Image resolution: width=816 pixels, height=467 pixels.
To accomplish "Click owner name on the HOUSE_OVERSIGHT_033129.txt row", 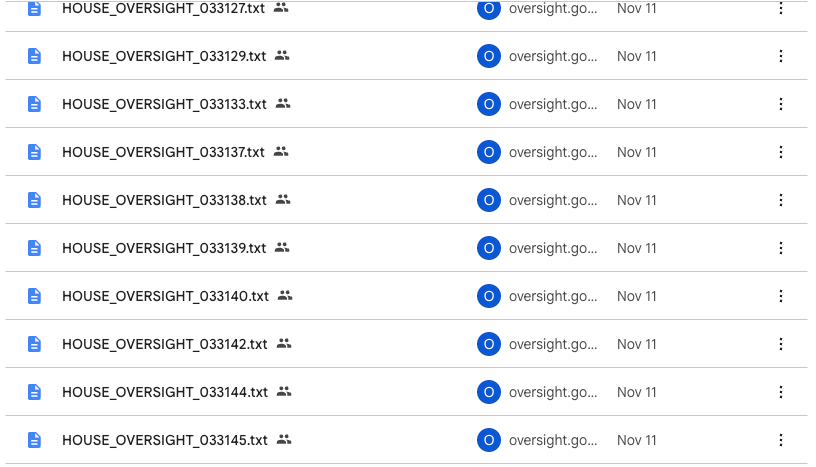I will 553,56.
